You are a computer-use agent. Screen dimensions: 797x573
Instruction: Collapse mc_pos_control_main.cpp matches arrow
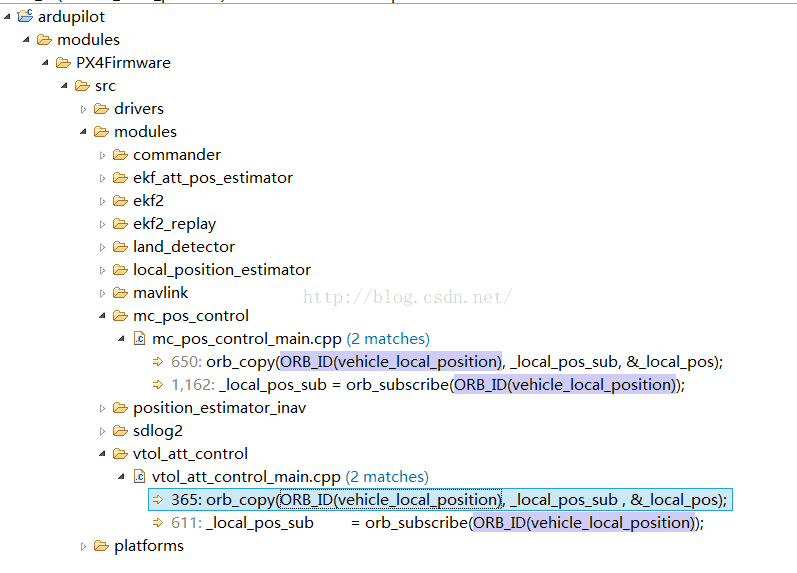121,339
